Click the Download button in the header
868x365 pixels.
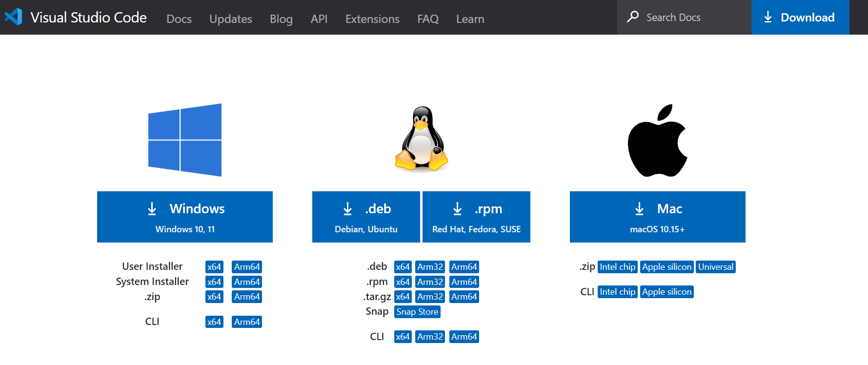(800, 17)
